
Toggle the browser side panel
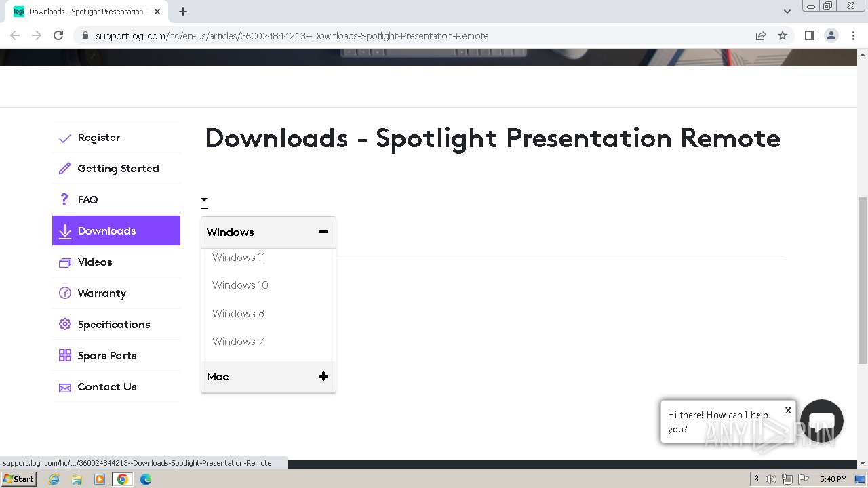(x=809, y=35)
